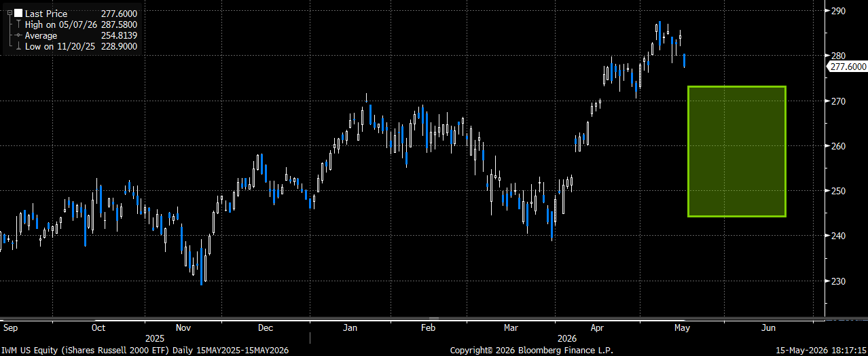Click the Jun label on time axis
This screenshot has width=868, height=356.
(768, 327)
